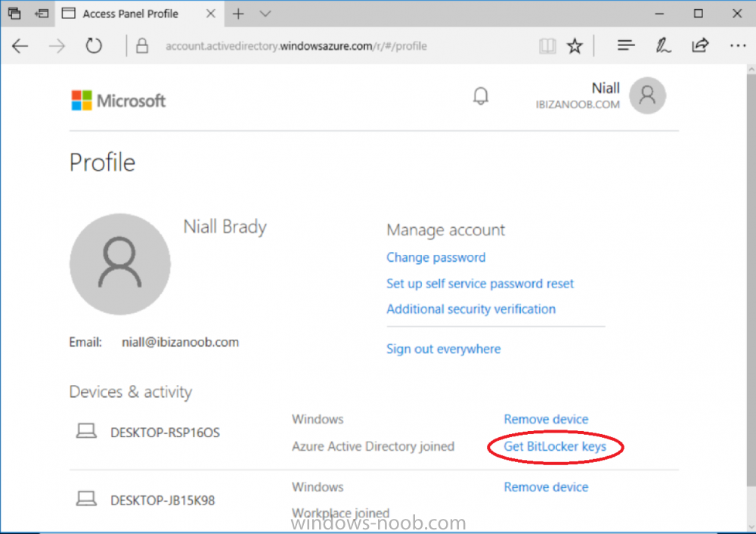The image size is (756, 534).
Task: Open tabs you've set aside icon
Action: pos(14,14)
